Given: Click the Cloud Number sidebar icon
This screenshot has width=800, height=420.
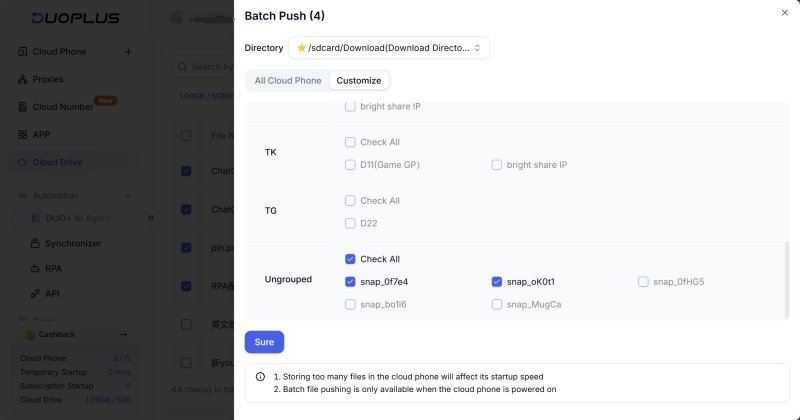Looking at the screenshot, I should click(22, 107).
